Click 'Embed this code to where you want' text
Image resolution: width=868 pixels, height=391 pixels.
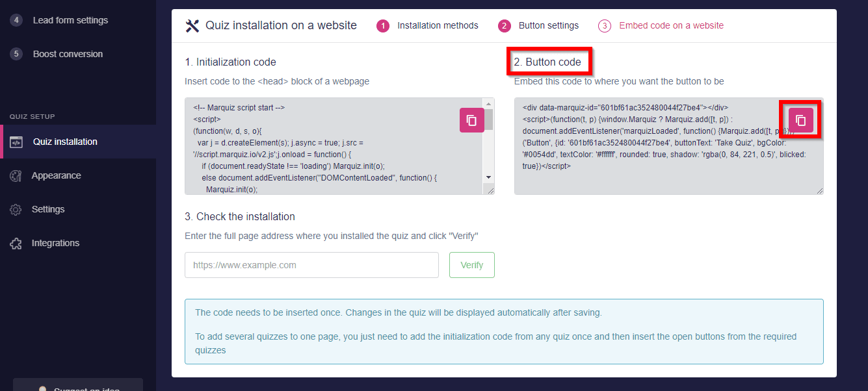619,81
